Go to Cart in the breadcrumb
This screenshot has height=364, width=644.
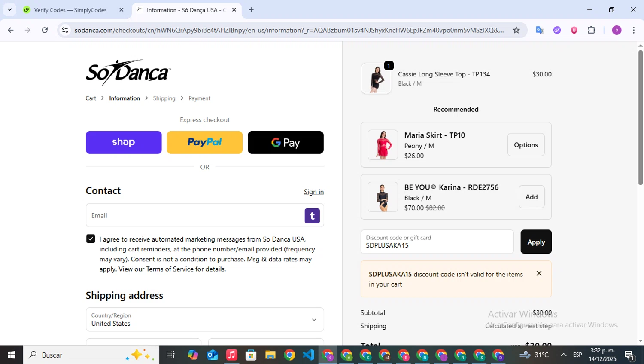(91, 98)
